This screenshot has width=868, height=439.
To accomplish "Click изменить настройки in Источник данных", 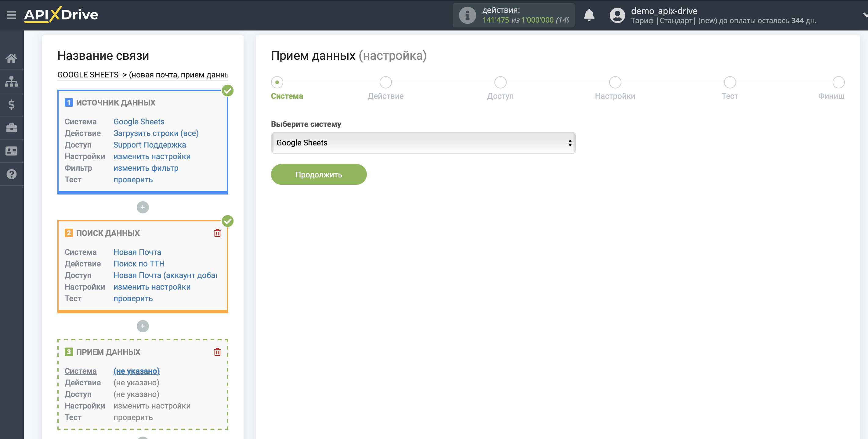I will tap(152, 156).
